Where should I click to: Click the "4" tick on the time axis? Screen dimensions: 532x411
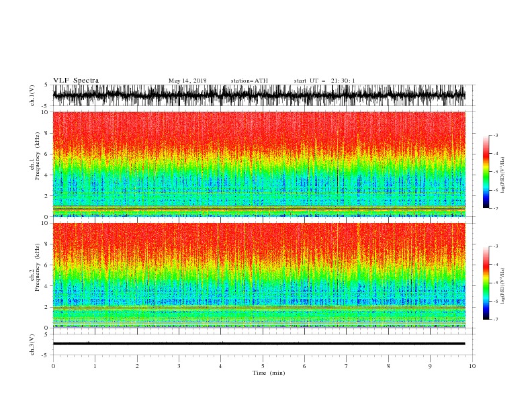220,366
